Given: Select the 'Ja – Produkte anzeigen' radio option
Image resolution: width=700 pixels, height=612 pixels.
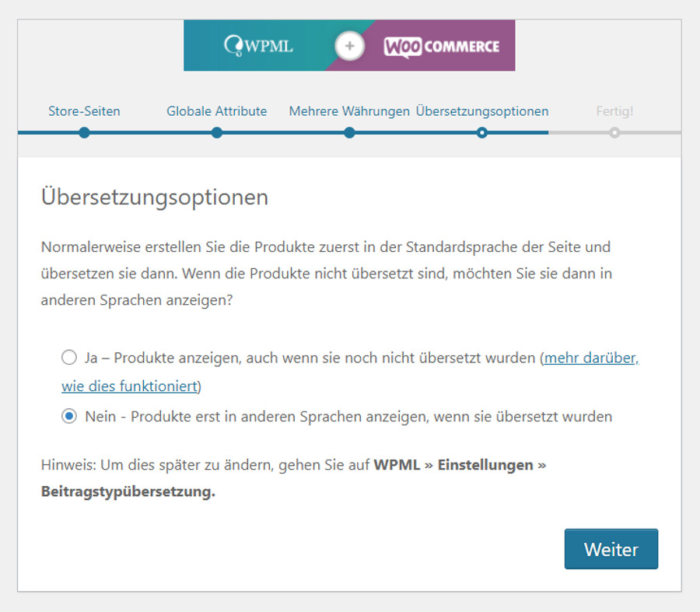Looking at the screenshot, I should [69, 358].
